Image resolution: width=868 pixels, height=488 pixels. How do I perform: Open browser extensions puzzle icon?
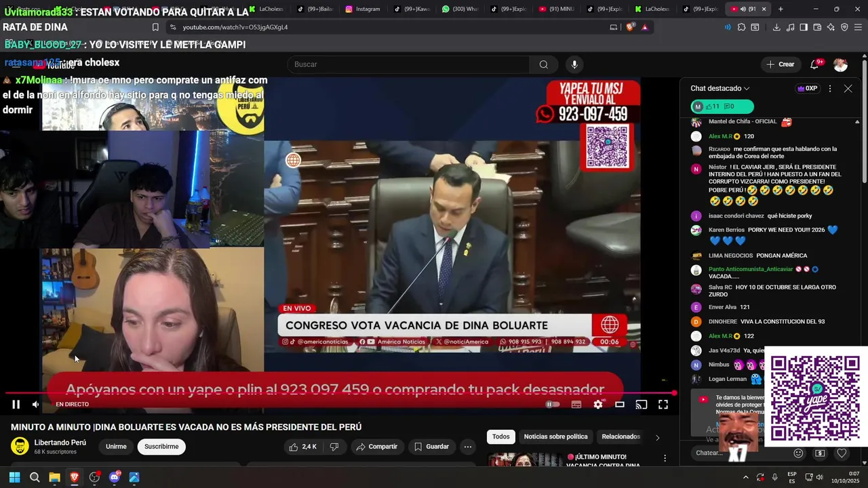click(x=741, y=27)
